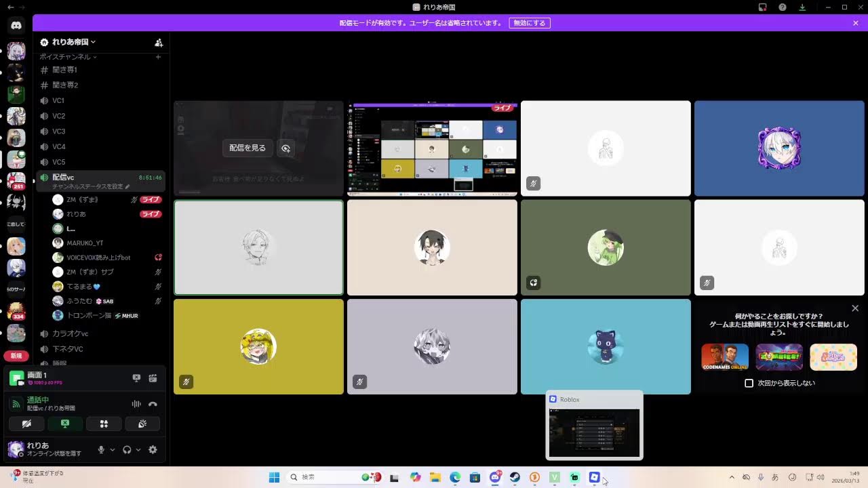Open the activities shapes button

coord(104,424)
